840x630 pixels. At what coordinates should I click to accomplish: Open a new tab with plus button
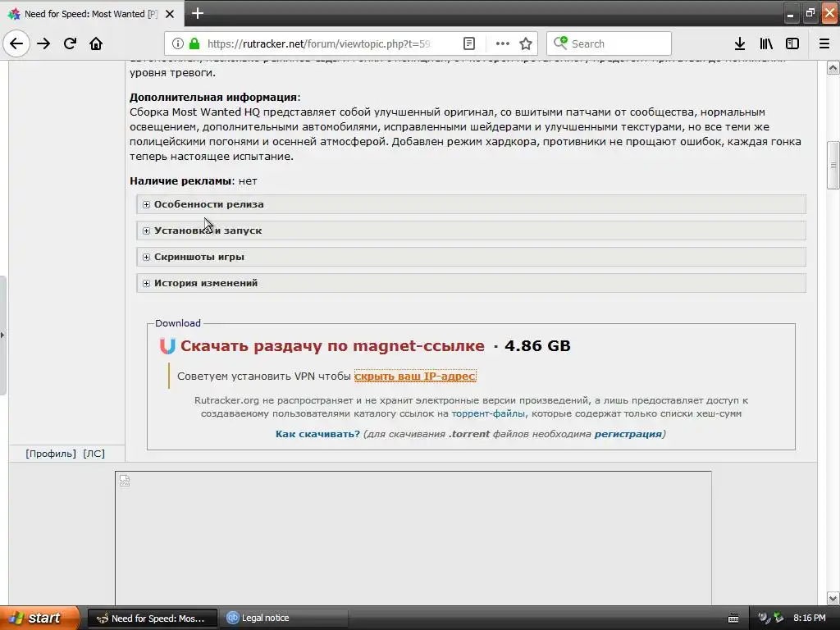197,13
